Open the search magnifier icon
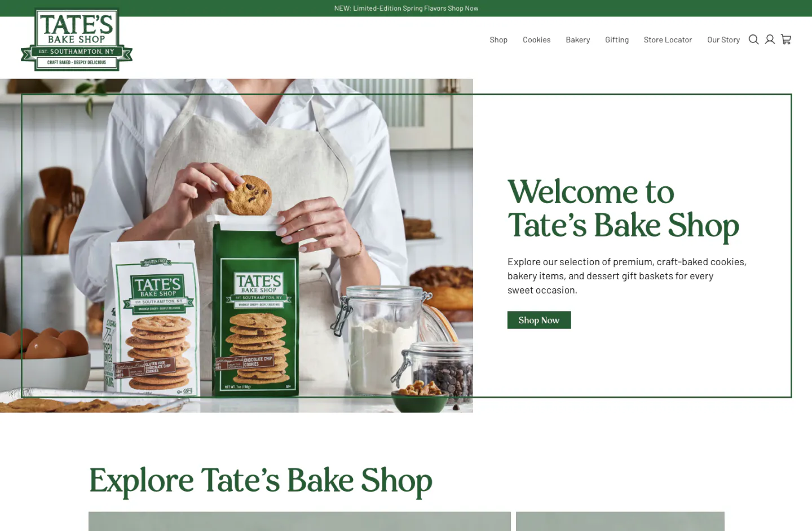The height and width of the screenshot is (531, 812). point(753,40)
